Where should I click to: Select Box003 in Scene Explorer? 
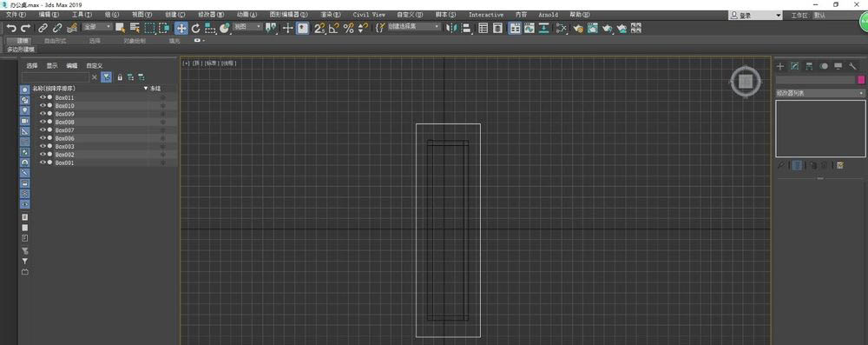[x=65, y=147]
